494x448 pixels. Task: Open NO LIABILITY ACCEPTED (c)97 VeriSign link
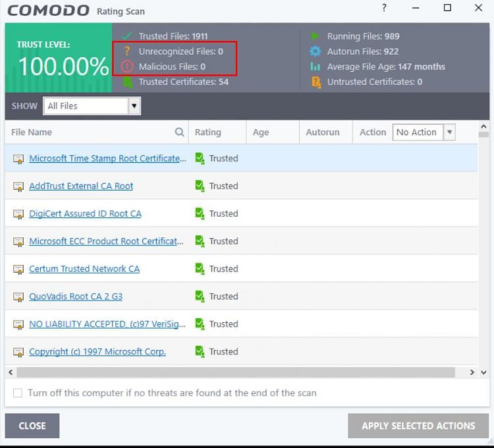(x=107, y=324)
